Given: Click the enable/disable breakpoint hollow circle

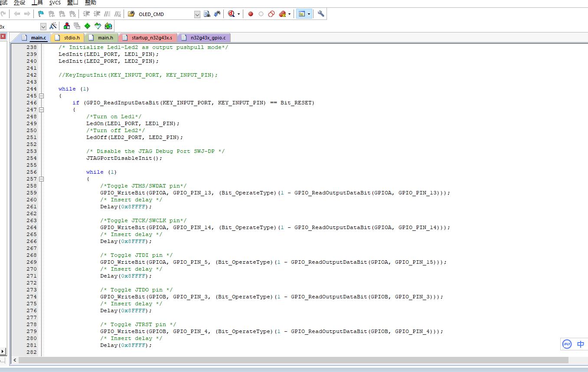Looking at the screenshot, I should pos(261,14).
